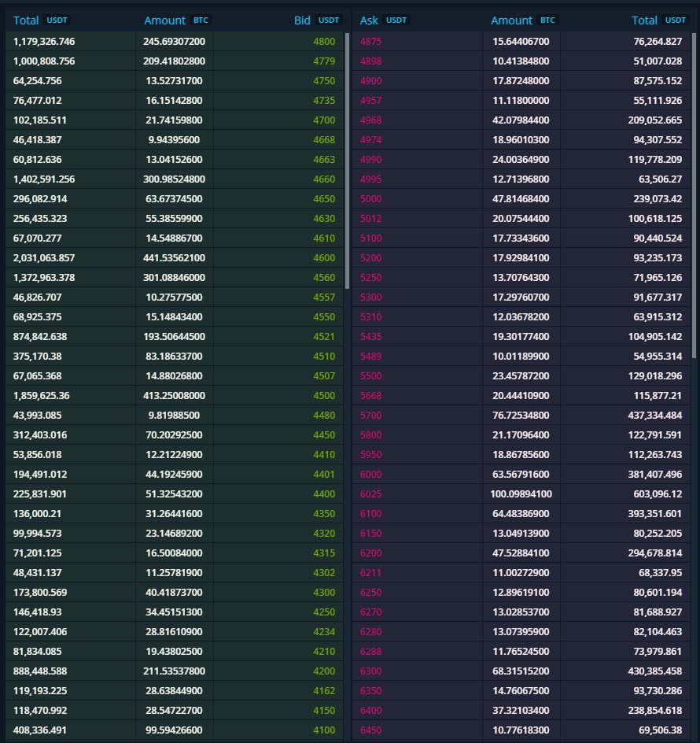This screenshot has height=743, width=700.
Task: Click bid amount 55.38559900
Action: pos(174,219)
